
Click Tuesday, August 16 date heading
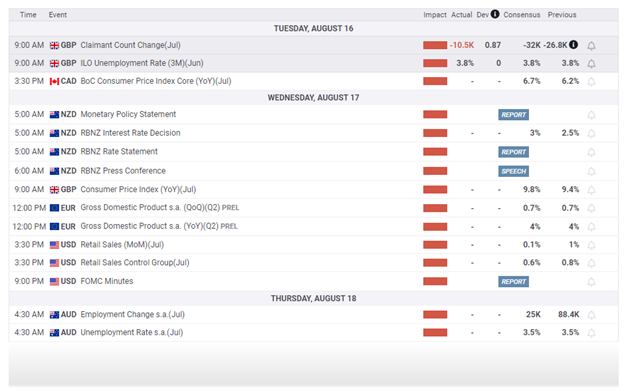313,28
